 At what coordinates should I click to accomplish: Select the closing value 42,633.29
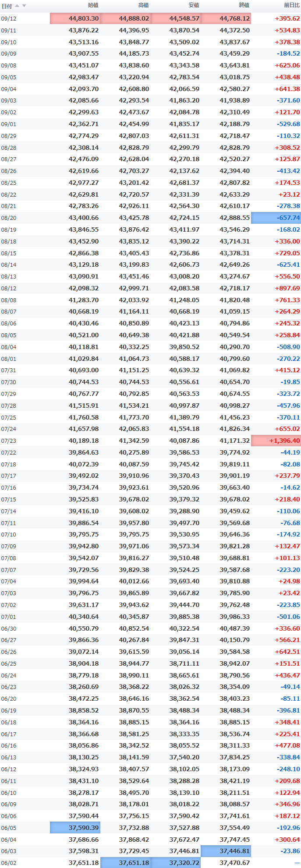(x=235, y=194)
